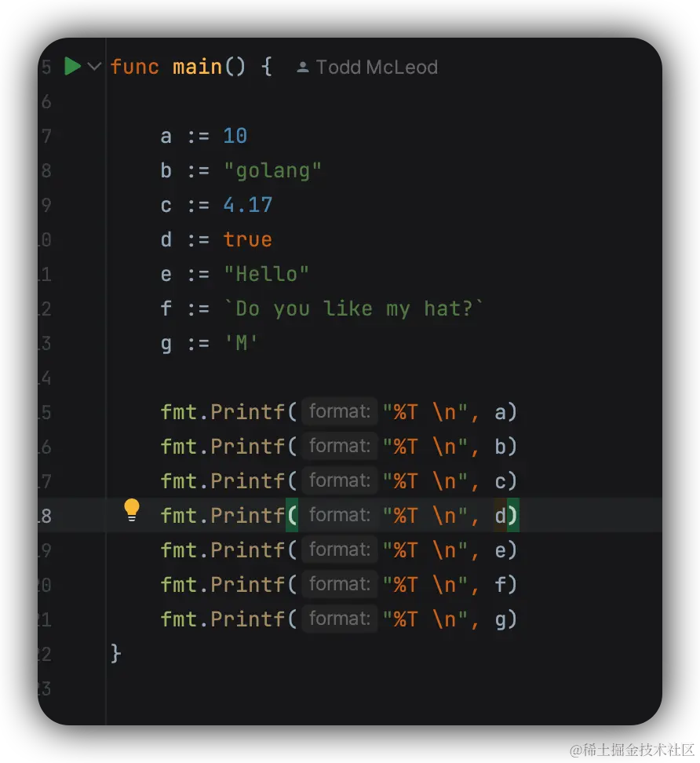This screenshot has width=700, height=763.
Task: Click the highlighted opening parenthesis after Printf
Action: (292, 516)
